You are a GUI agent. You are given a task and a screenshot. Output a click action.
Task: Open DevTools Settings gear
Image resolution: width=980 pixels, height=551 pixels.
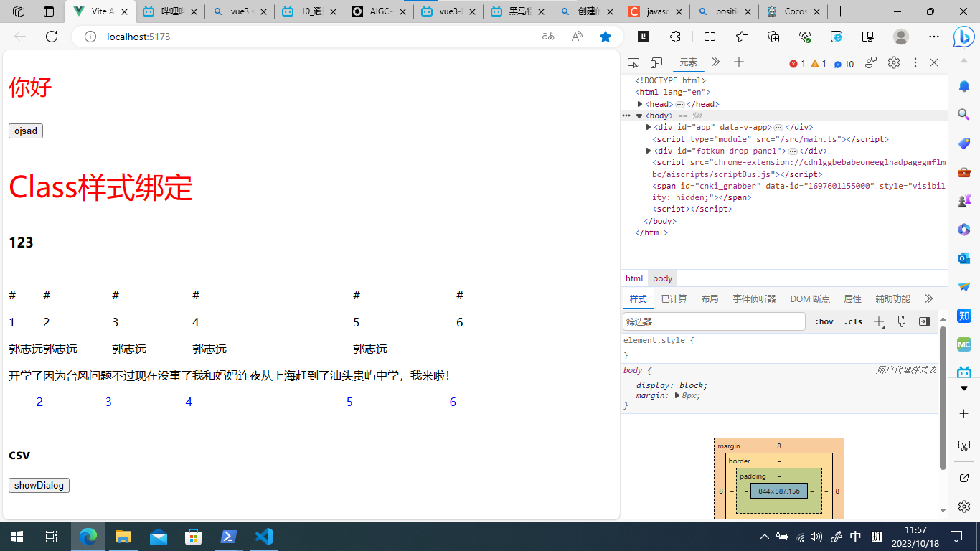[894, 63]
